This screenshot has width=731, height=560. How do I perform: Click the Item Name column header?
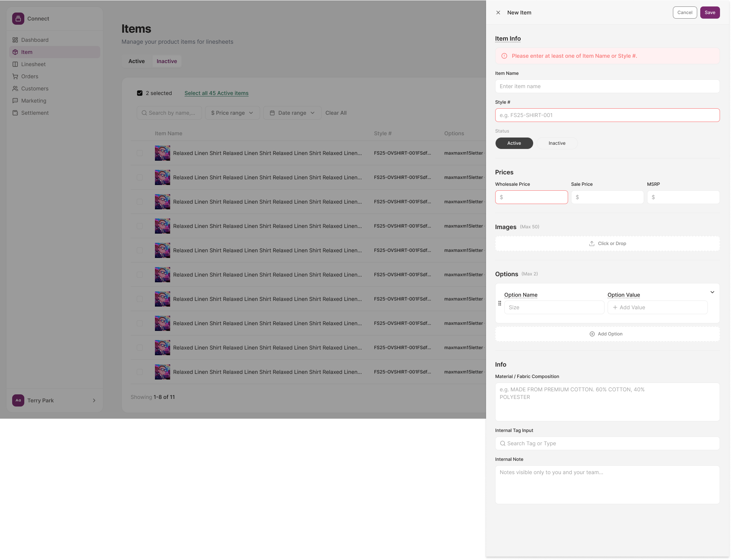click(x=169, y=133)
